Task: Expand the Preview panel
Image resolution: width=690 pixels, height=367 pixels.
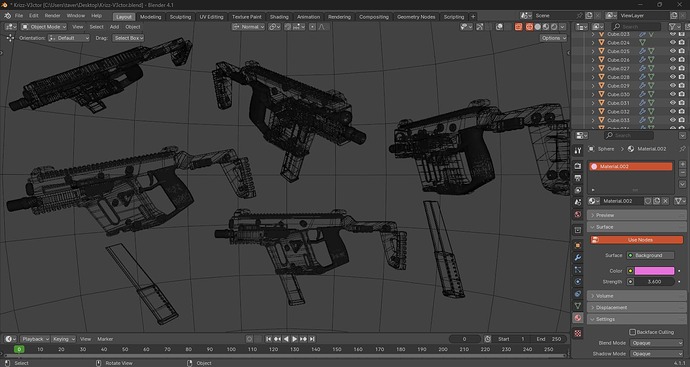Action: (x=636, y=215)
